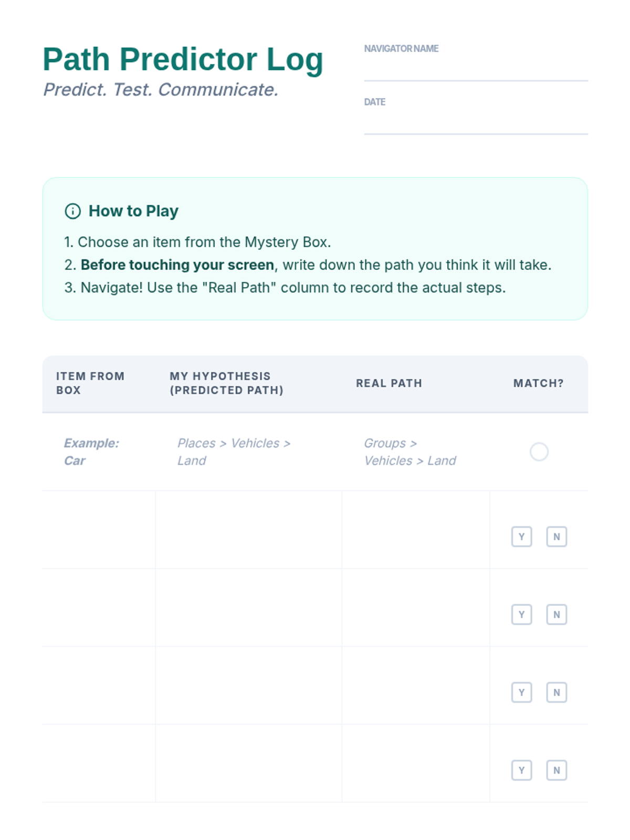Check the N box in second blank row
Screen dimensions: 630x840
coord(556,614)
